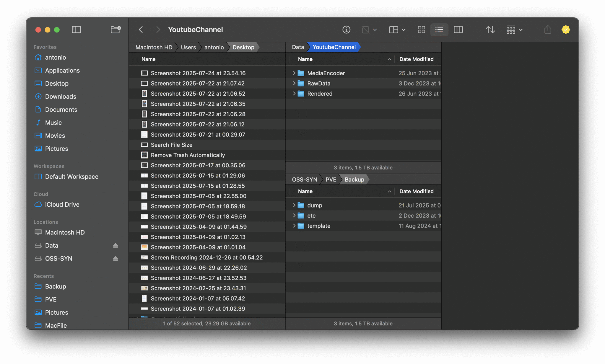This screenshot has height=364, width=605.
Task: Toggle Name column sort direction
Action: (x=390, y=59)
